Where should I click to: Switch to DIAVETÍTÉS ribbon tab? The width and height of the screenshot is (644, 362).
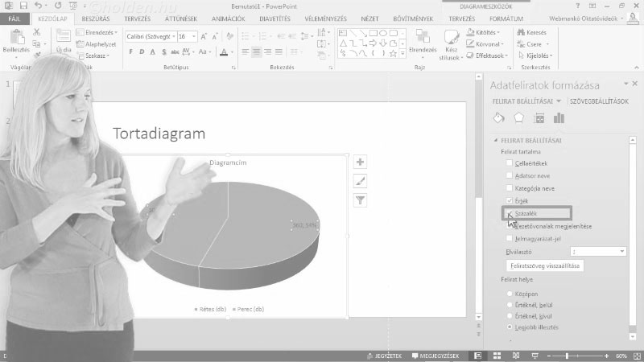click(x=275, y=19)
